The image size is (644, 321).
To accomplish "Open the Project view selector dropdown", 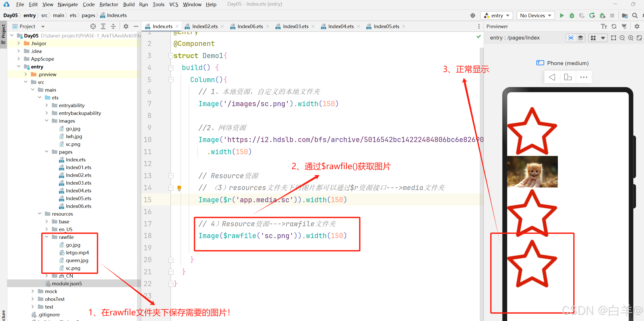I will [x=43, y=27].
